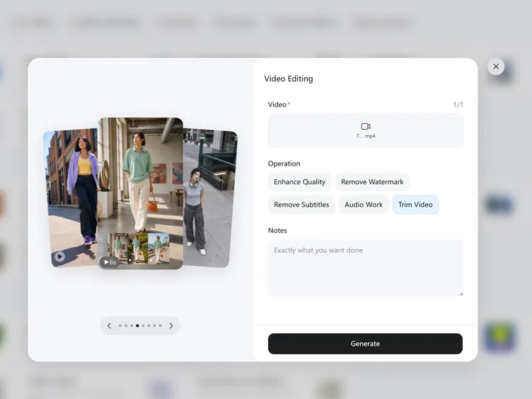Click the 6s play badge on the center video
Viewport: 532px width, 399px height.
click(110, 262)
